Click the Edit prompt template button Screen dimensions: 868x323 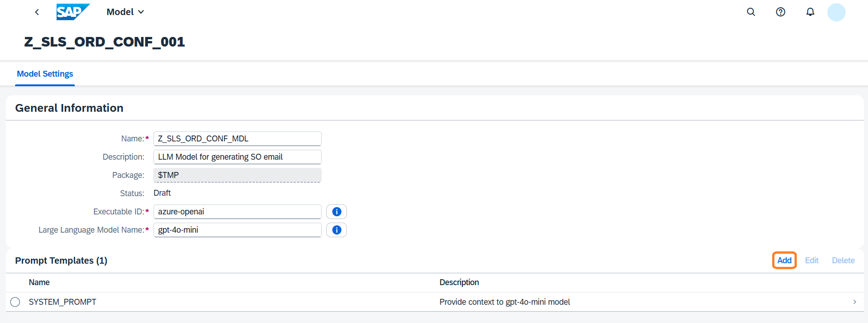[811, 260]
